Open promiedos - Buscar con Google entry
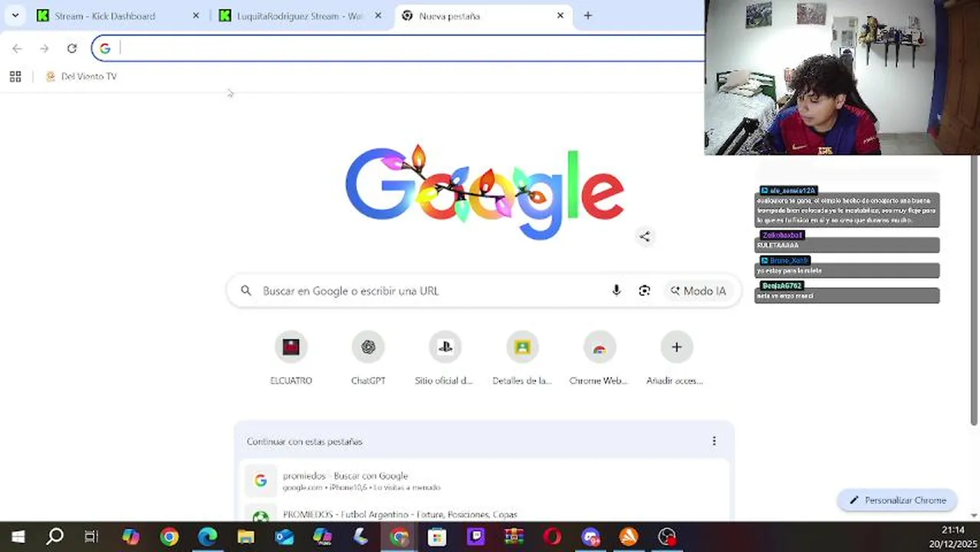Viewport: 980px width, 552px height. [x=484, y=481]
